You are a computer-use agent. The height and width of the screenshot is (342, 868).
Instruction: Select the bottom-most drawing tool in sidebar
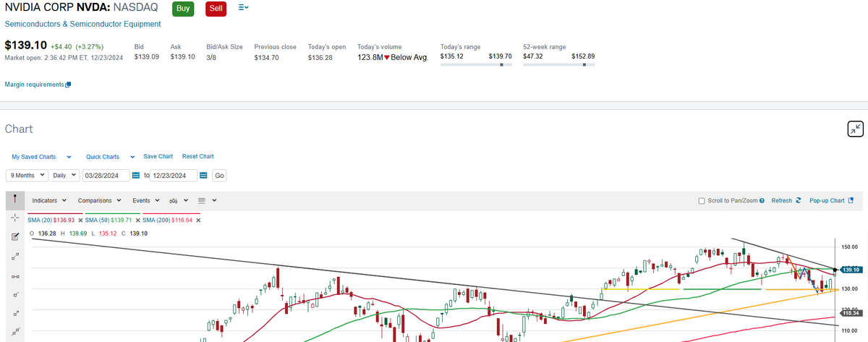(x=14, y=333)
